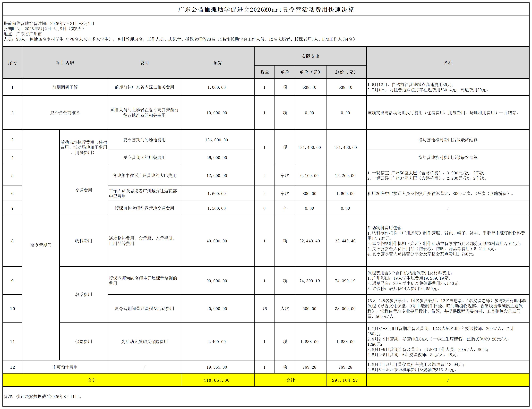Select the 夏令营营前准备 cell
The image size is (532, 409).
click(x=65, y=113)
